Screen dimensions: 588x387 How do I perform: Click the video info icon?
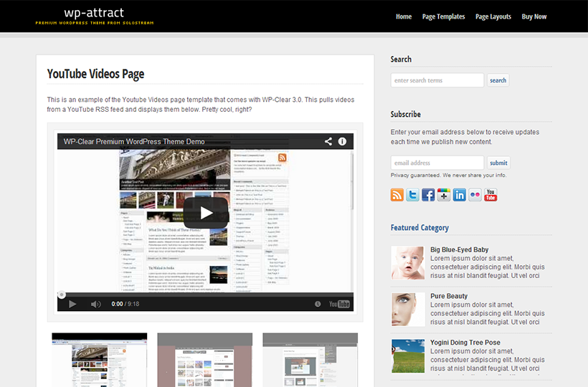[342, 141]
